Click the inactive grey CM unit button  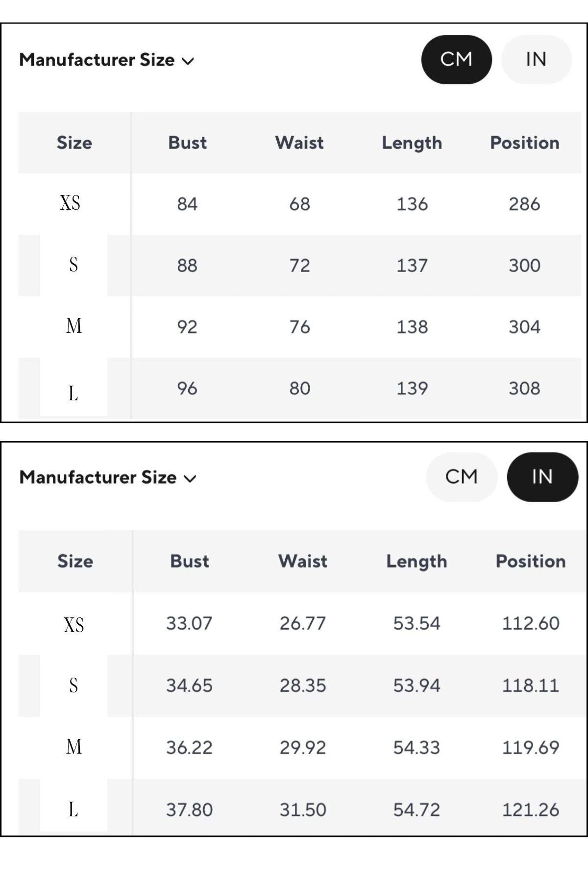pos(461,477)
